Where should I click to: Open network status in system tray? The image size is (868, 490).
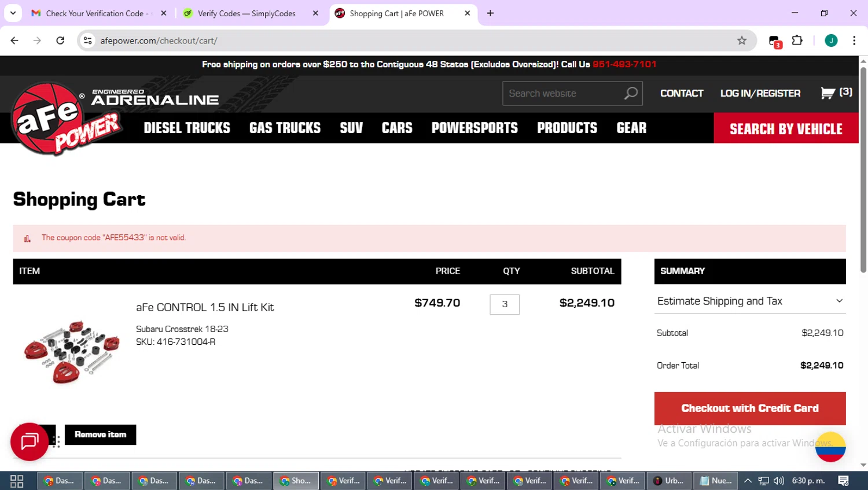pyautogui.click(x=764, y=481)
